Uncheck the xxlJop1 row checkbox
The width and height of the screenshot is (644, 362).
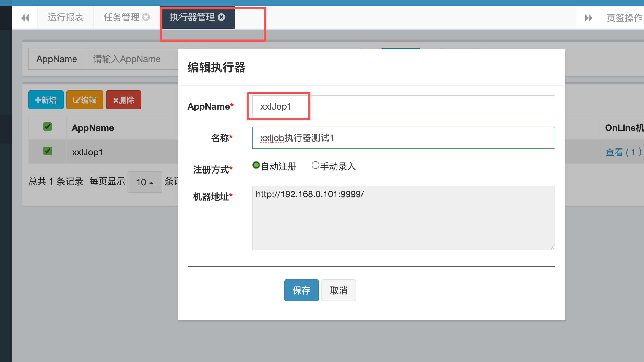(47, 151)
